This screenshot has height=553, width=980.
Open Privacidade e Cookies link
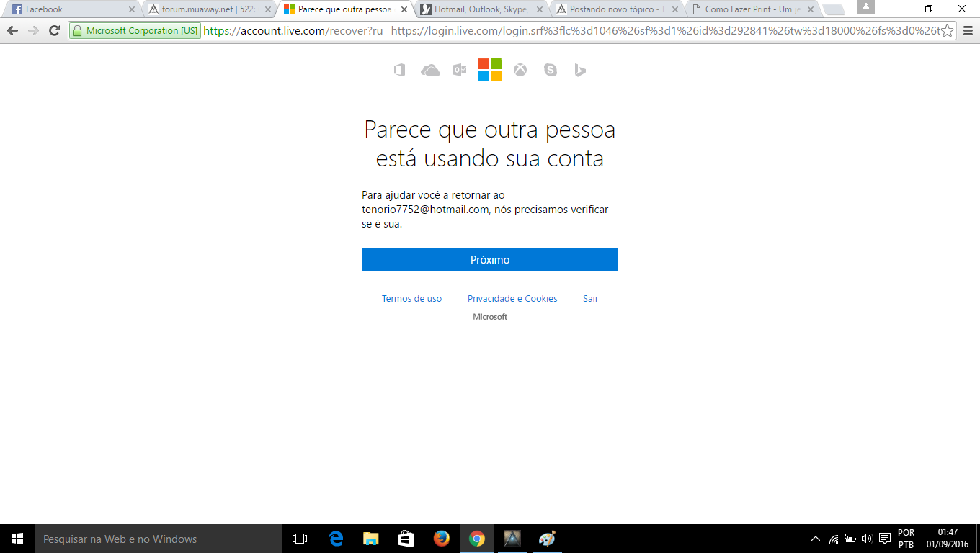[512, 298]
